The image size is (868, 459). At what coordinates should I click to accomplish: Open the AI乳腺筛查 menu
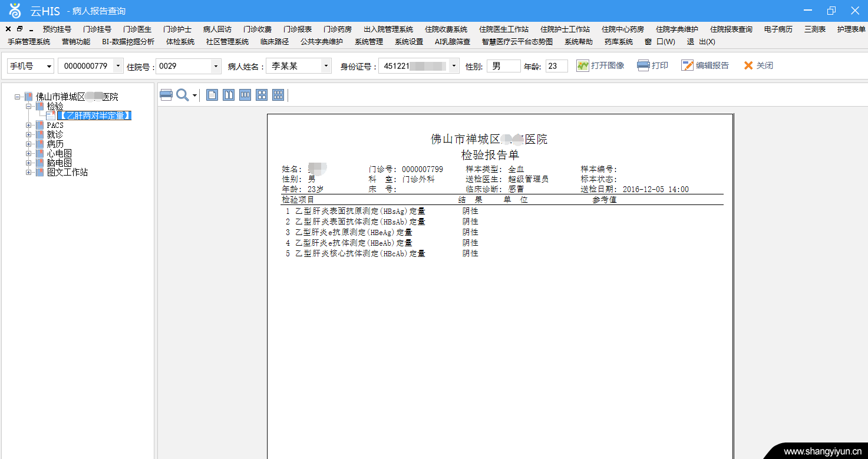(453, 42)
